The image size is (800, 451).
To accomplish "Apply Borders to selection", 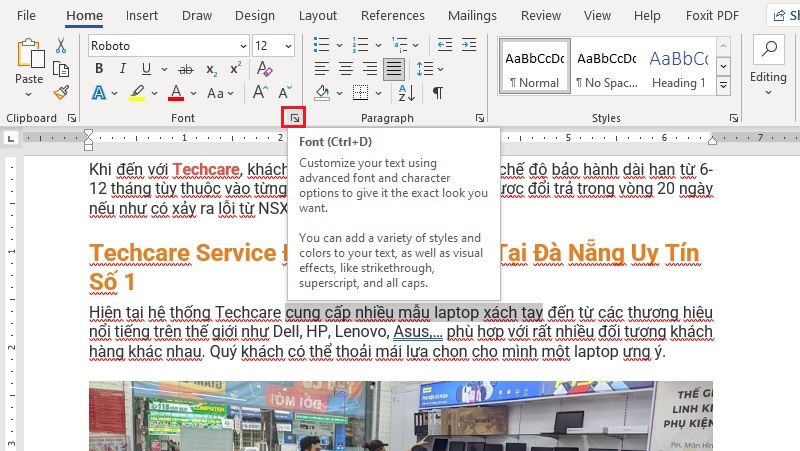I will tap(360, 93).
